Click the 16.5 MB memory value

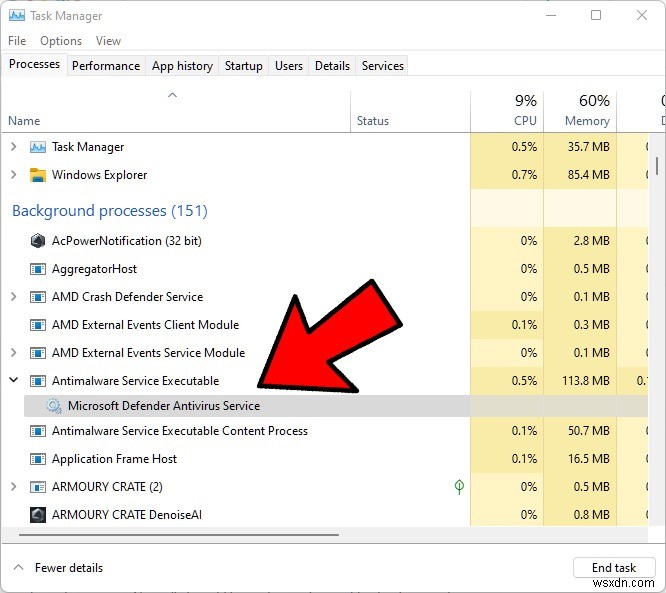(589, 459)
